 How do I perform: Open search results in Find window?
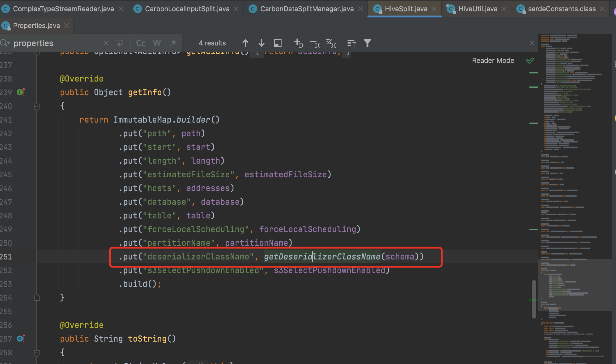point(351,43)
